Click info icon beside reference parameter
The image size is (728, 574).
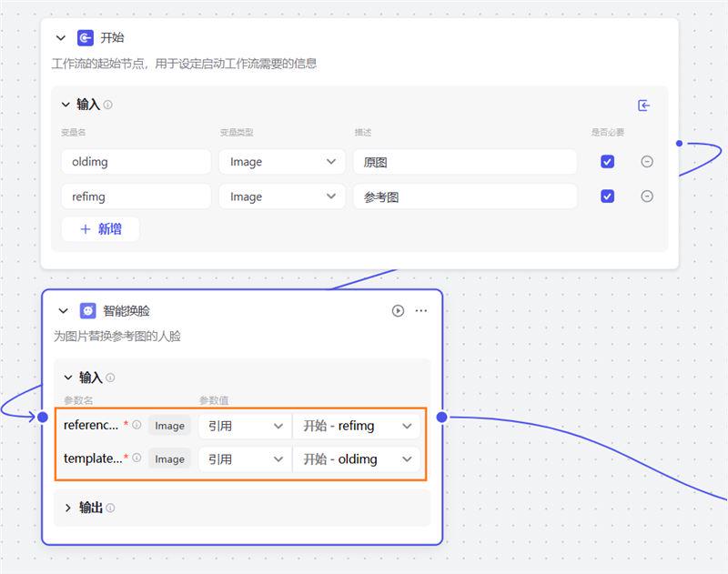tap(136, 425)
